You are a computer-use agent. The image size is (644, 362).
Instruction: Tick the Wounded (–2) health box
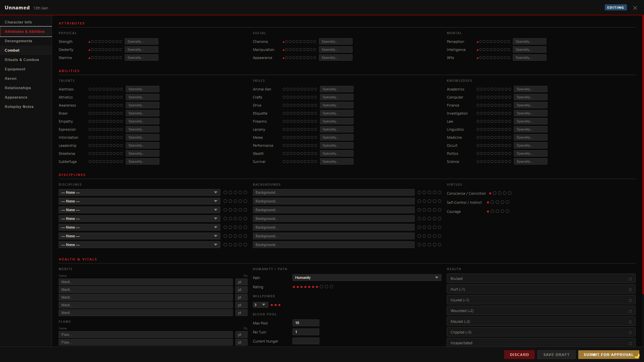pyautogui.click(x=630, y=311)
